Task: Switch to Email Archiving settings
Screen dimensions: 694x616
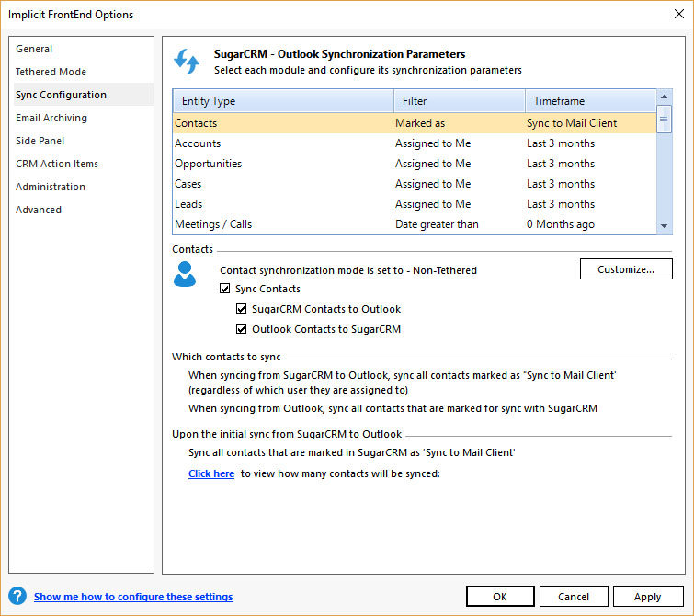Action: (x=51, y=118)
